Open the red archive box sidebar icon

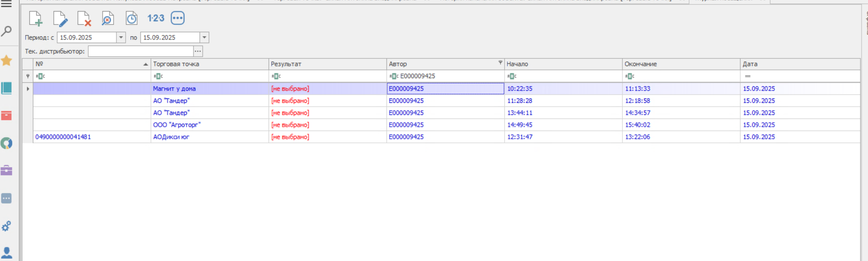6,115
